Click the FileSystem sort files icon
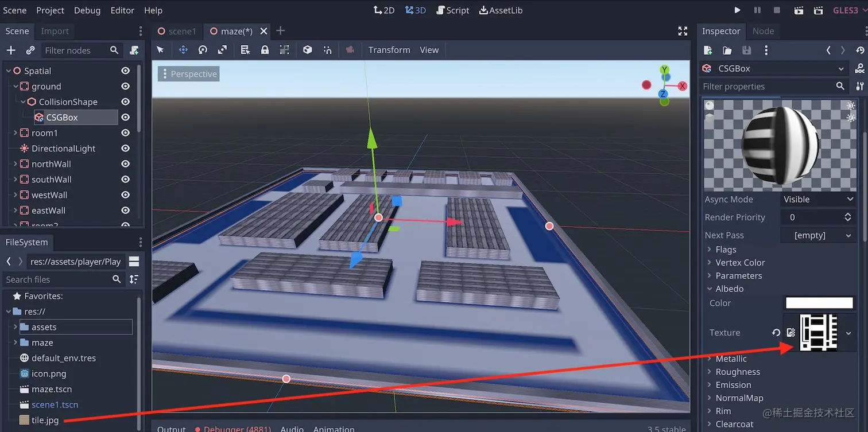 [134, 279]
